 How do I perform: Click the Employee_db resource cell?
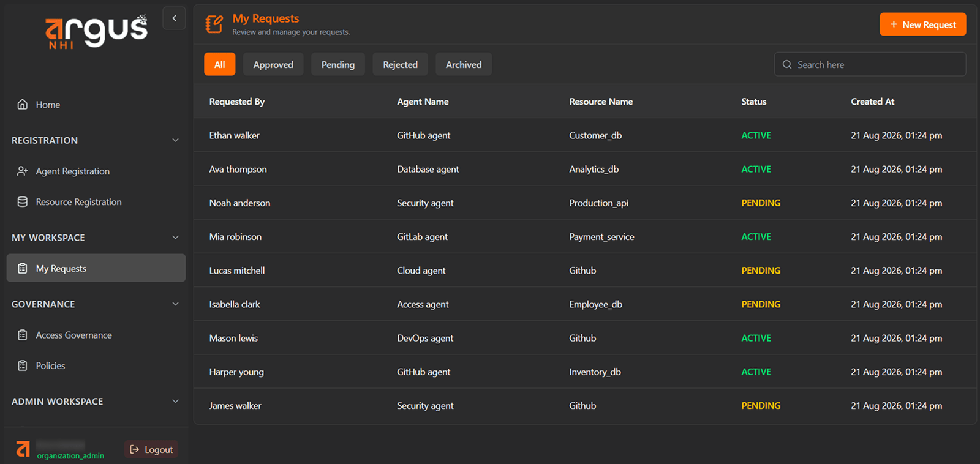coord(596,304)
